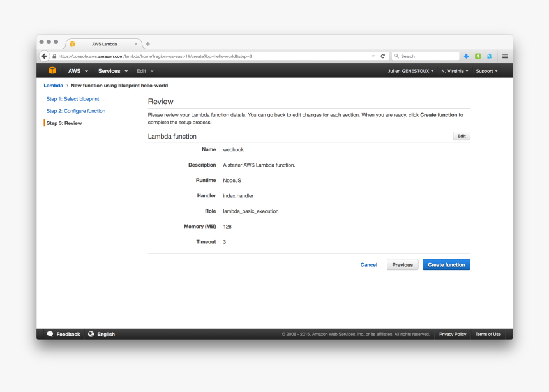Click inside the browser search field
The height and width of the screenshot is (392, 549).
tap(425, 56)
